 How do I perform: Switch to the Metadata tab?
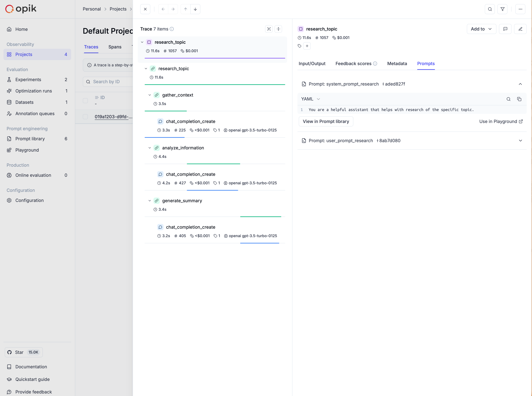pyautogui.click(x=397, y=64)
